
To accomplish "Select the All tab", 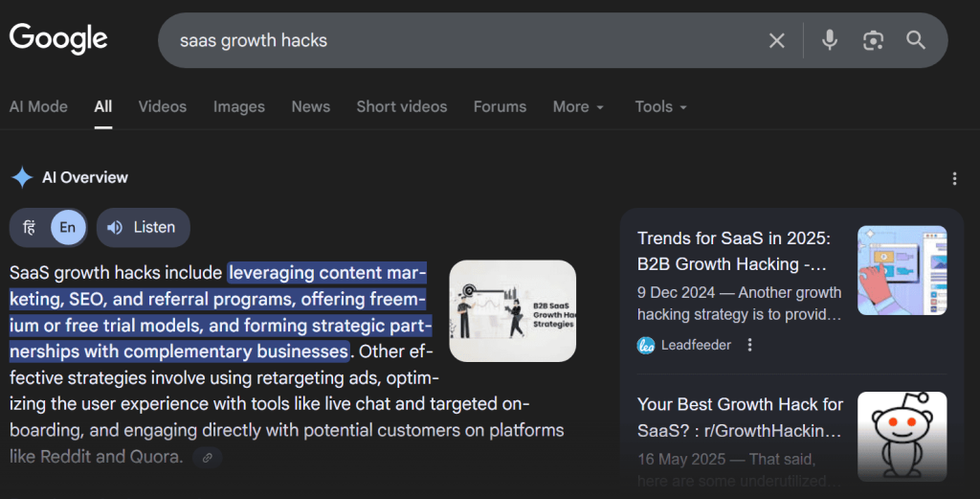I will (x=103, y=107).
